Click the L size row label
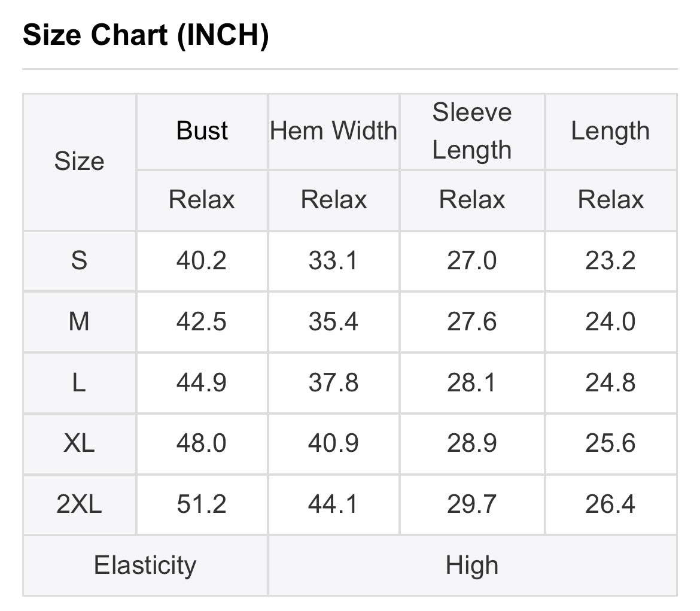700x611 pixels. [80, 383]
